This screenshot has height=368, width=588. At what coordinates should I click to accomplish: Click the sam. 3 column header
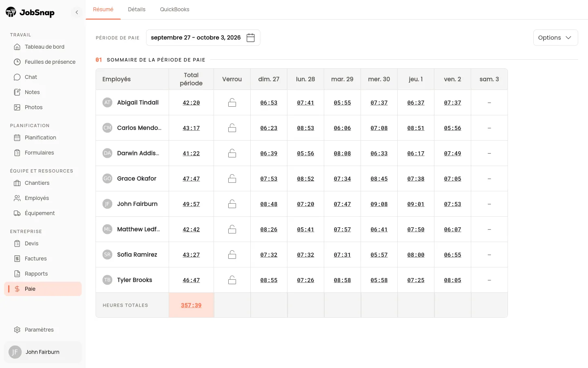point(489,79)
